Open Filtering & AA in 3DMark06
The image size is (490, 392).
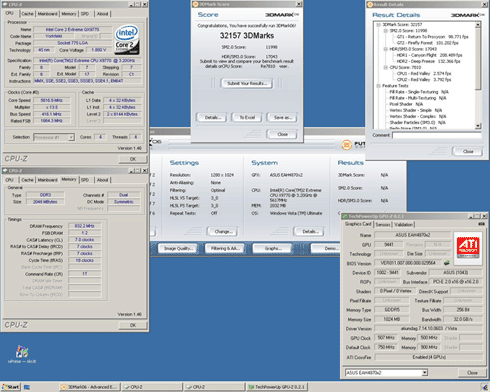point(225,248)
